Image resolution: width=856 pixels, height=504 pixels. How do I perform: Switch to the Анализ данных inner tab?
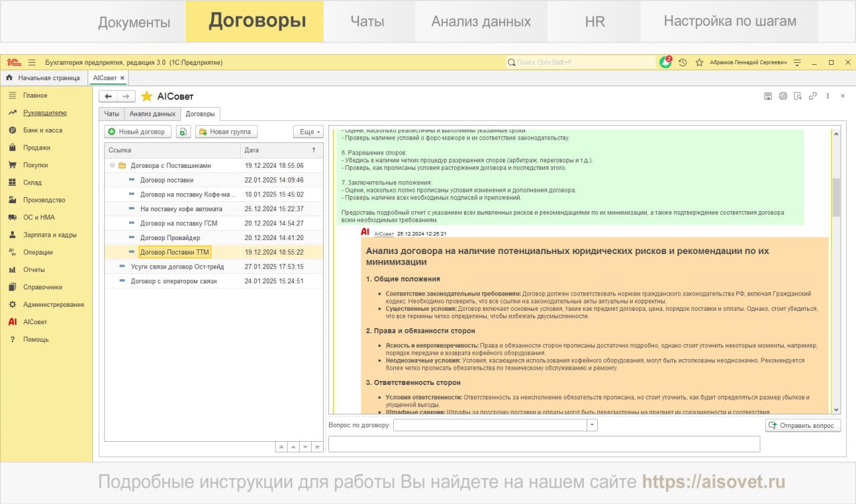coord(152,114)
